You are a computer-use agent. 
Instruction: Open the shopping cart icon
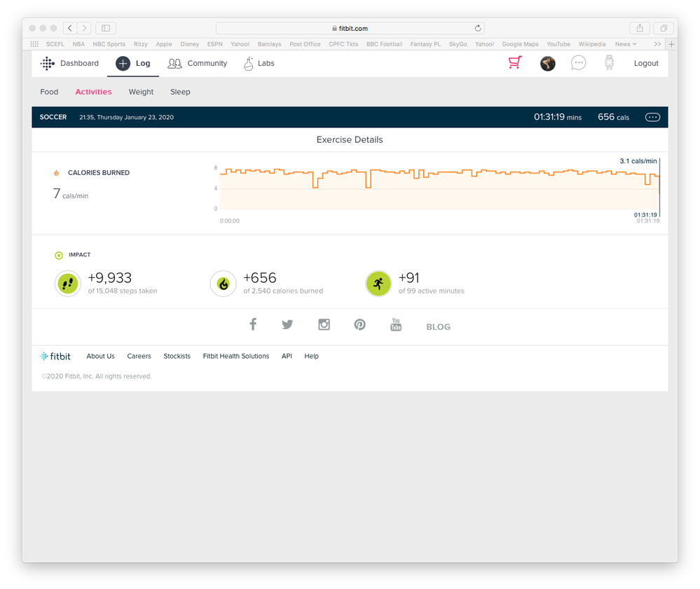tap(515, 63)
